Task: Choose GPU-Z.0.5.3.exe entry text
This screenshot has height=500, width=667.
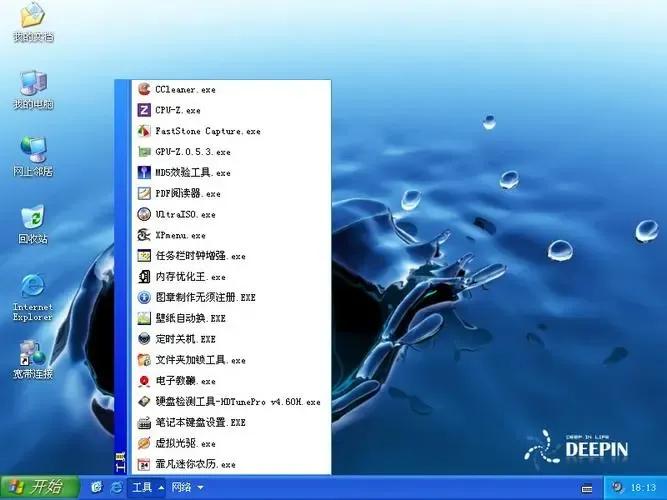Action: tap(193, 152)
